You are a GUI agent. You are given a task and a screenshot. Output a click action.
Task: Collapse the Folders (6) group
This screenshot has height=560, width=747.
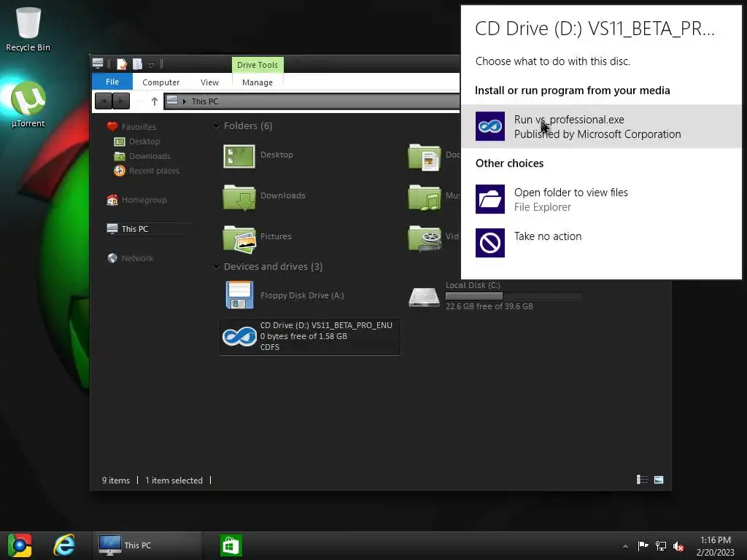click(x=216, y=126)
